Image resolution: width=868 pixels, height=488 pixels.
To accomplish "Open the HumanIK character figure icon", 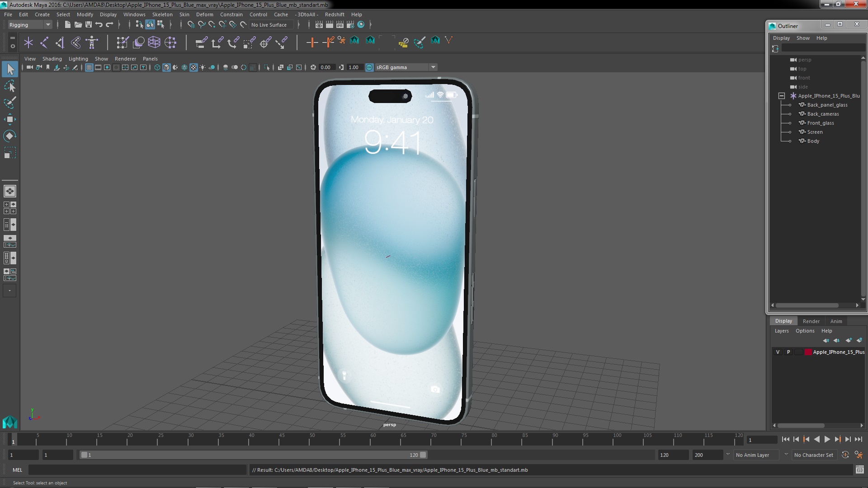I will pos(92,42).
